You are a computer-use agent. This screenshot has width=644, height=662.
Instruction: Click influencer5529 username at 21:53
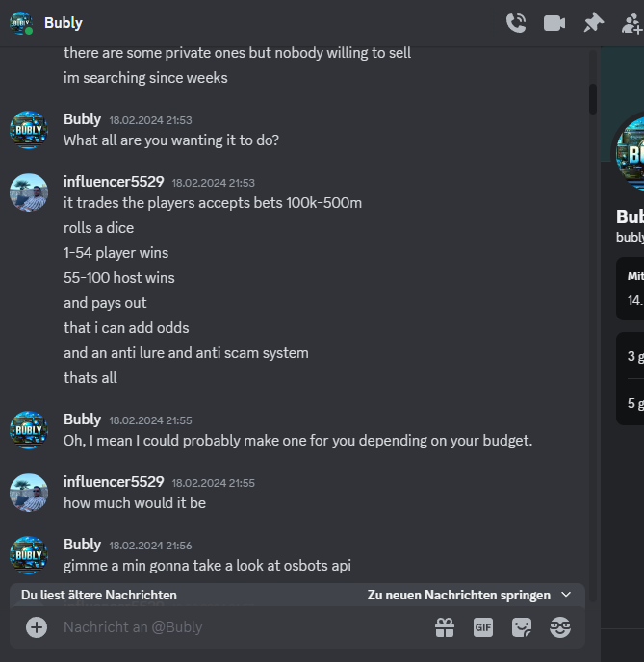pyautogui.click(x=114, y=182)
